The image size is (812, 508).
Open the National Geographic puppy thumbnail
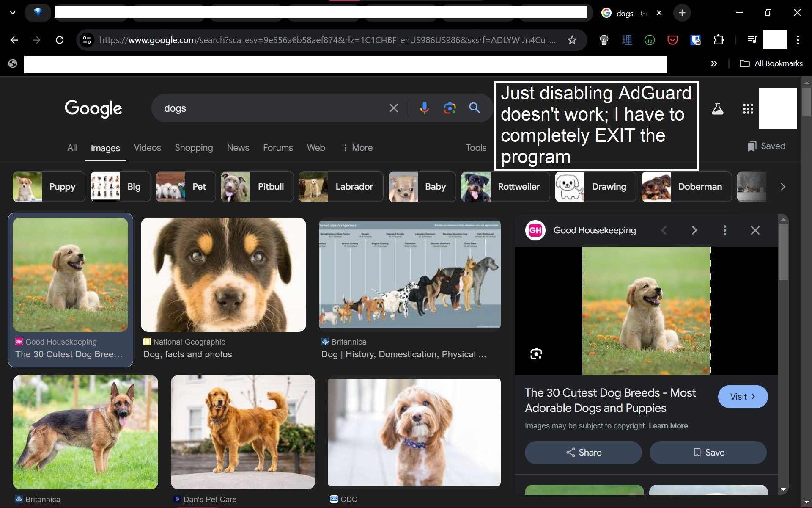click(223, 275)
